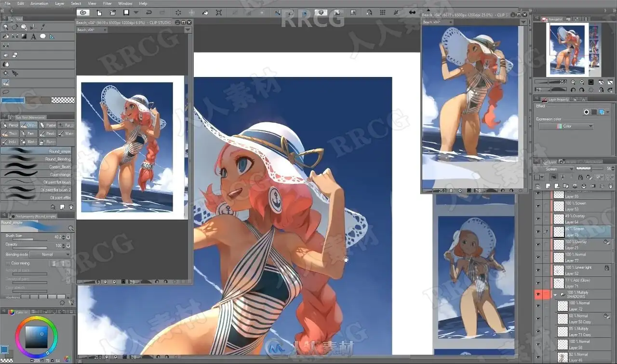Select the Balloon tool
The height and width of the screenshot is (364, 617).
click(x=43, y=36)
